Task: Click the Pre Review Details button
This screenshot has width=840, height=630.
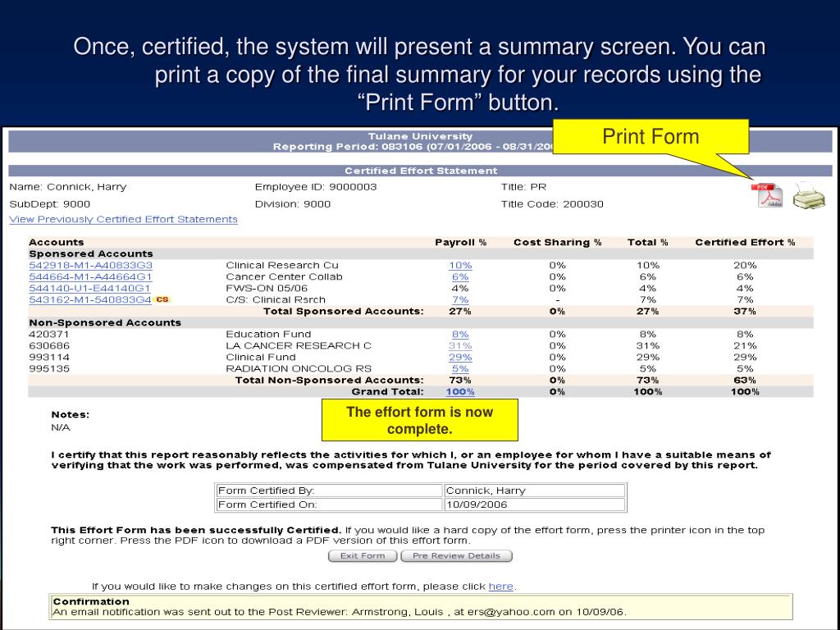Action: point(456,555)
